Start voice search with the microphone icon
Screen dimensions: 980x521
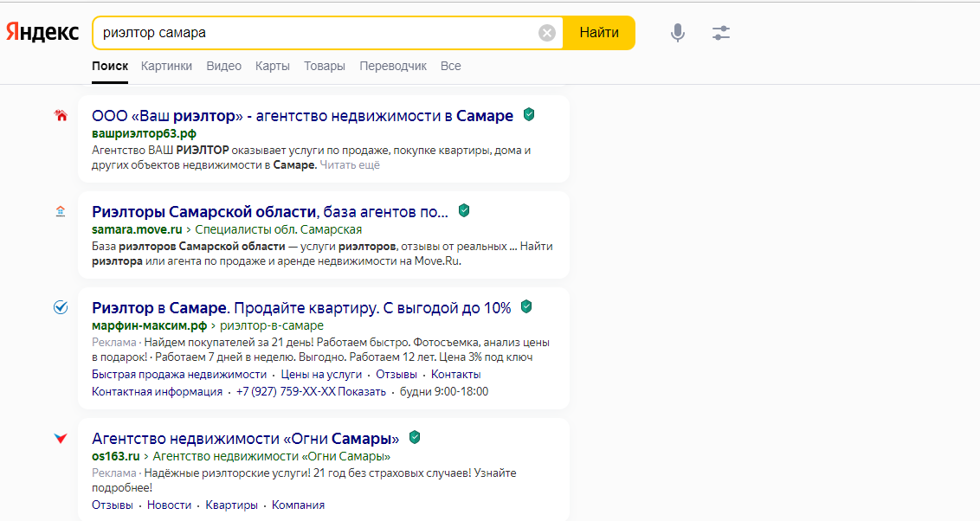click(678, 33)
